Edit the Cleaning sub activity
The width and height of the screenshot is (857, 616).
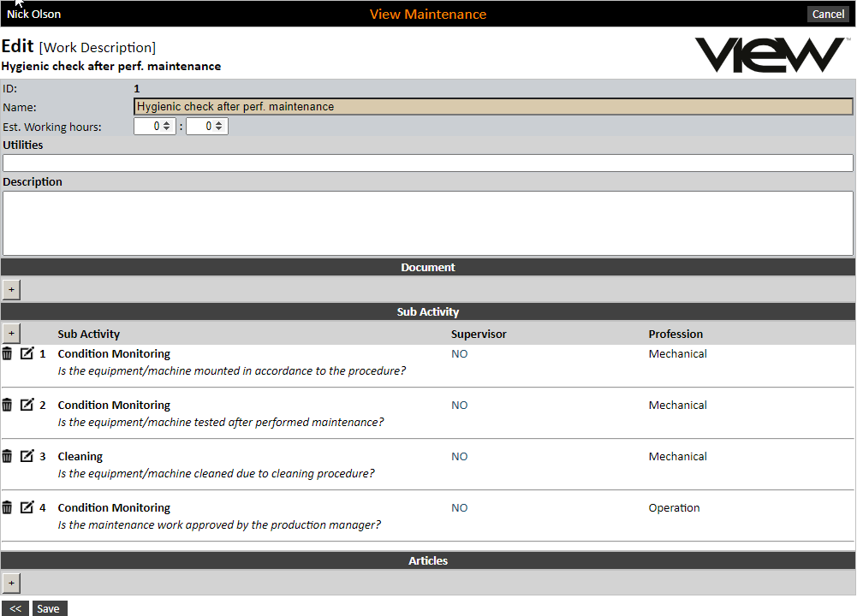pyautogui.click(x=27, y=456)
